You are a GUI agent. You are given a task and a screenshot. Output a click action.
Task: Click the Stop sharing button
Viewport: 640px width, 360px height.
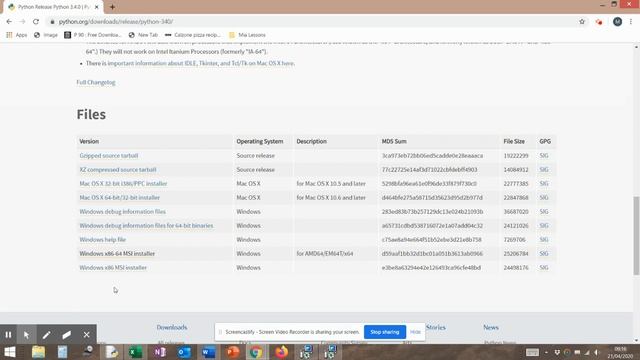(x=384, y=332)
